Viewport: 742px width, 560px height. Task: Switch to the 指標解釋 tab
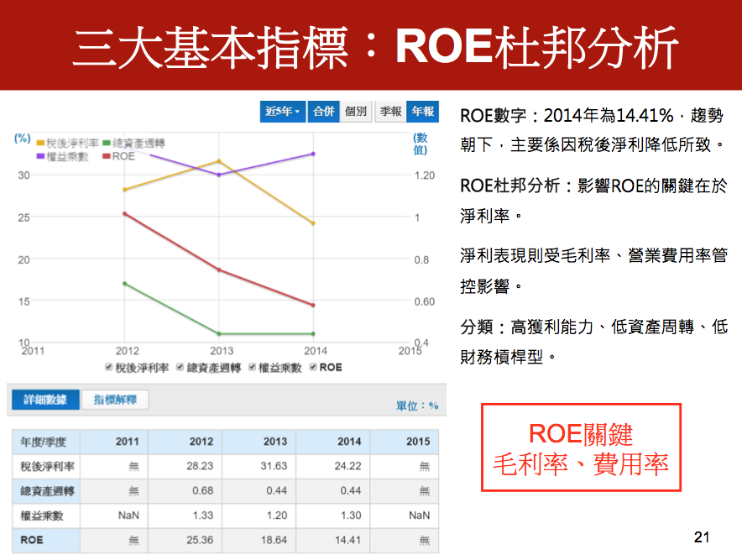[x=115, y=400]
